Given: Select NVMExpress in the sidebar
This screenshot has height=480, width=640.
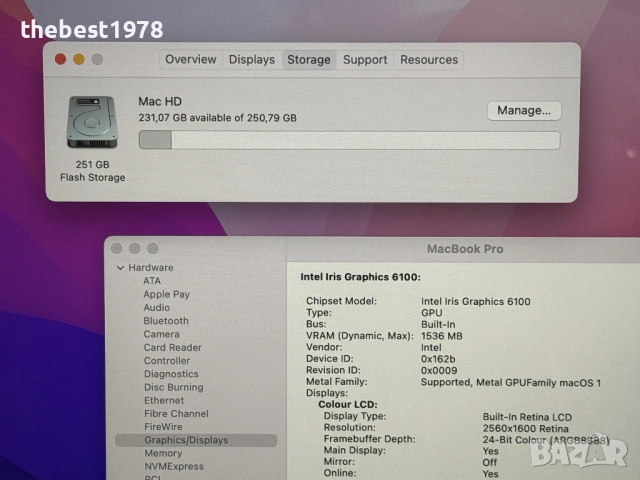Looking at the screenshot, I should (x=174, y=466).
